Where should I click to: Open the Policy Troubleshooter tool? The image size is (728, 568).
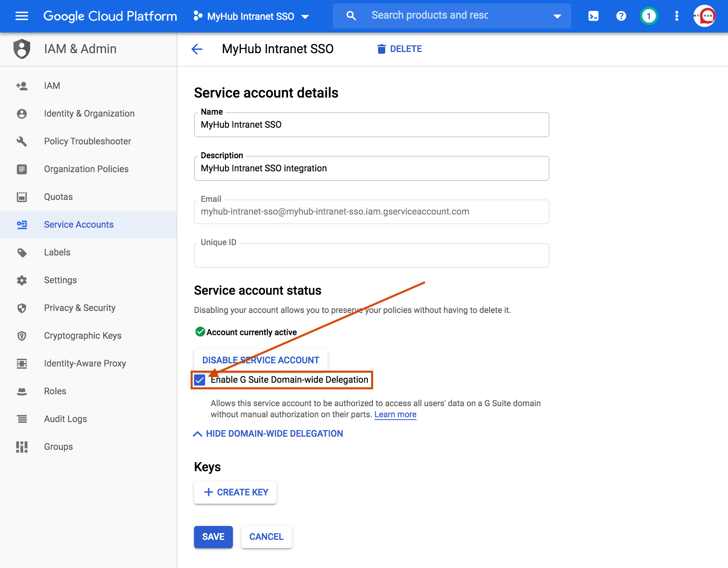(x=87, y=141)
